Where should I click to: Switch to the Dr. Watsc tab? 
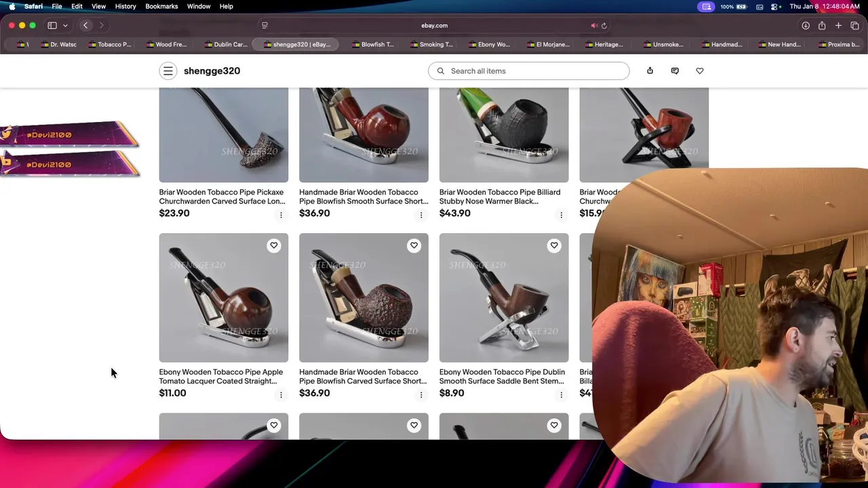click(59, 45)
